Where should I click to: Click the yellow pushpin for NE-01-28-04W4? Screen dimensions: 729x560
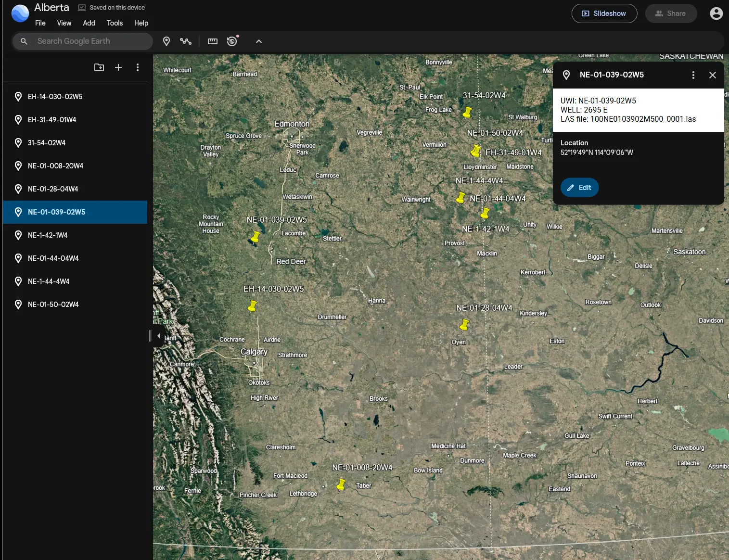click(464, 326)
